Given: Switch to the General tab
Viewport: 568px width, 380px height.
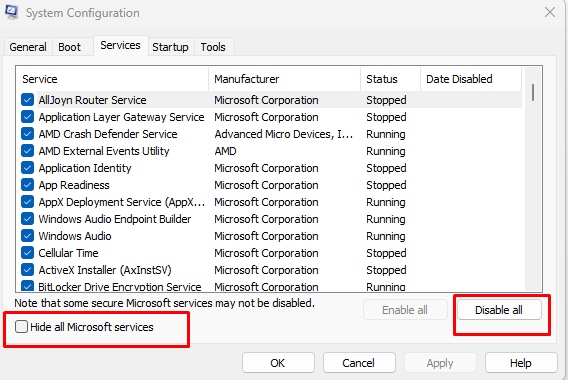Looking at the screenshot, I should pyautogui.click(x=28, y=47).
